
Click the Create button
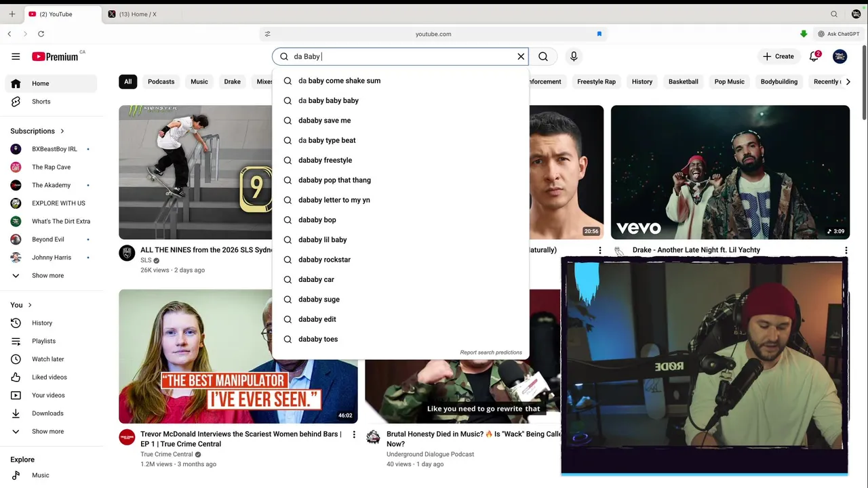pos(778,57)
